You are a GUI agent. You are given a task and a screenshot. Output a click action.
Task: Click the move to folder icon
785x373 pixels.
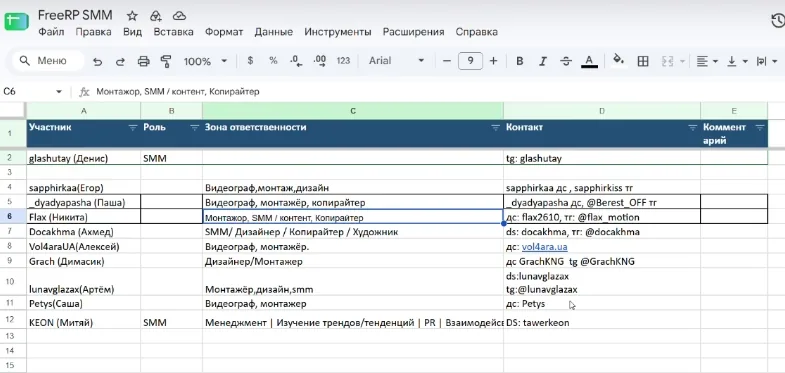tap(156, 16)
